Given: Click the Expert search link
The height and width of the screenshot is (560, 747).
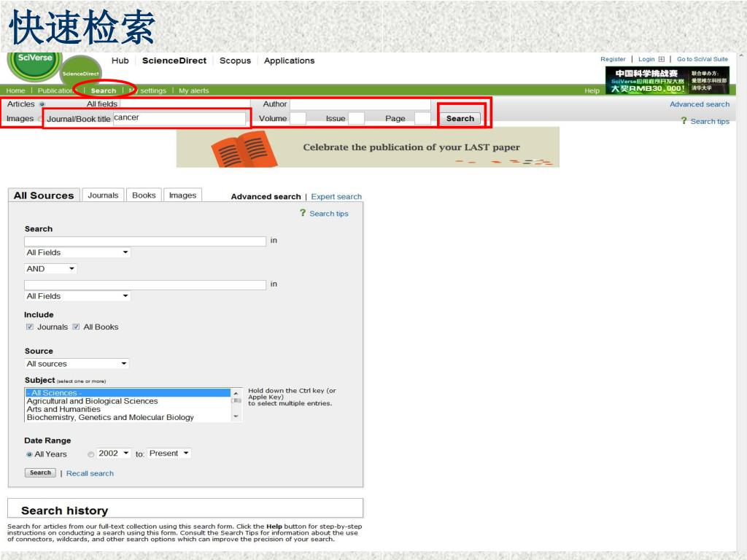Looking at the screenshot, I should click(336, 197).
